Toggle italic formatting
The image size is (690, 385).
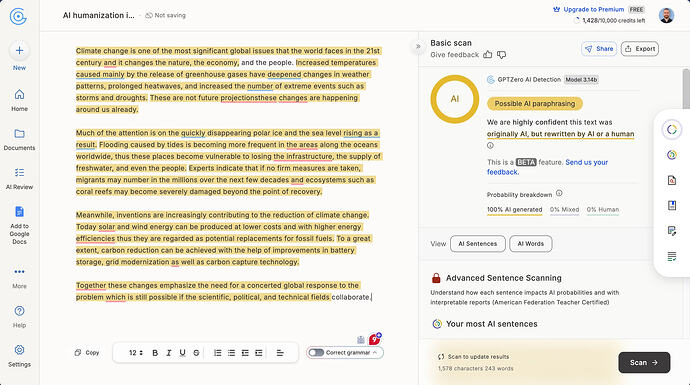[x=169, y=353]
